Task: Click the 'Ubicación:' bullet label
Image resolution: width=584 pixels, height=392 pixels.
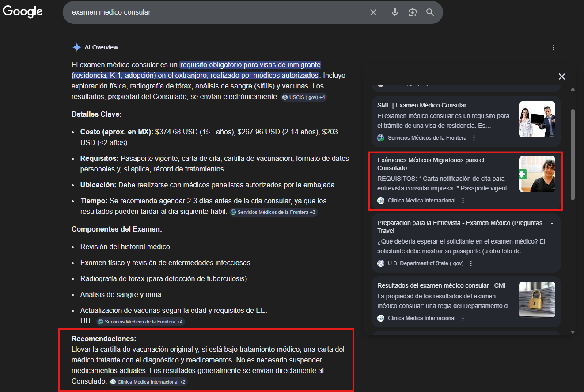Action: 98,185
